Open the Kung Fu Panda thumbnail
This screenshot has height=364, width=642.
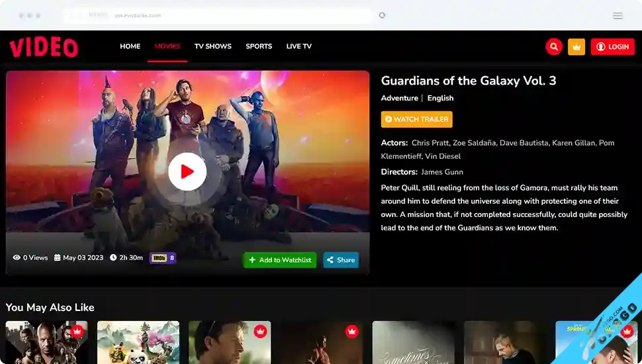[138, 342]
